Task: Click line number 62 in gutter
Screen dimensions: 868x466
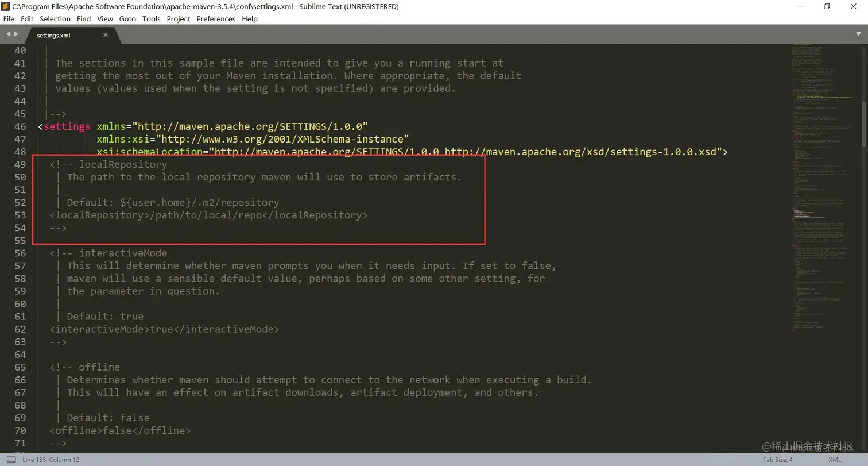Action: [x=20, y=329]
